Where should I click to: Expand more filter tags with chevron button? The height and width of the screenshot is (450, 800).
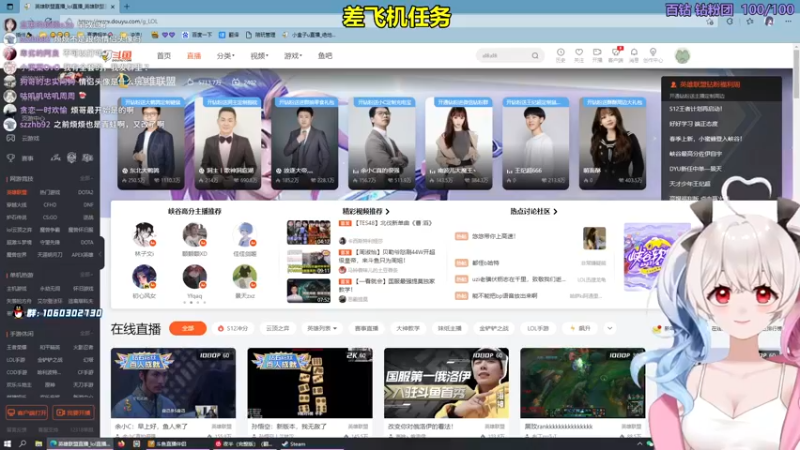(610, 329)
